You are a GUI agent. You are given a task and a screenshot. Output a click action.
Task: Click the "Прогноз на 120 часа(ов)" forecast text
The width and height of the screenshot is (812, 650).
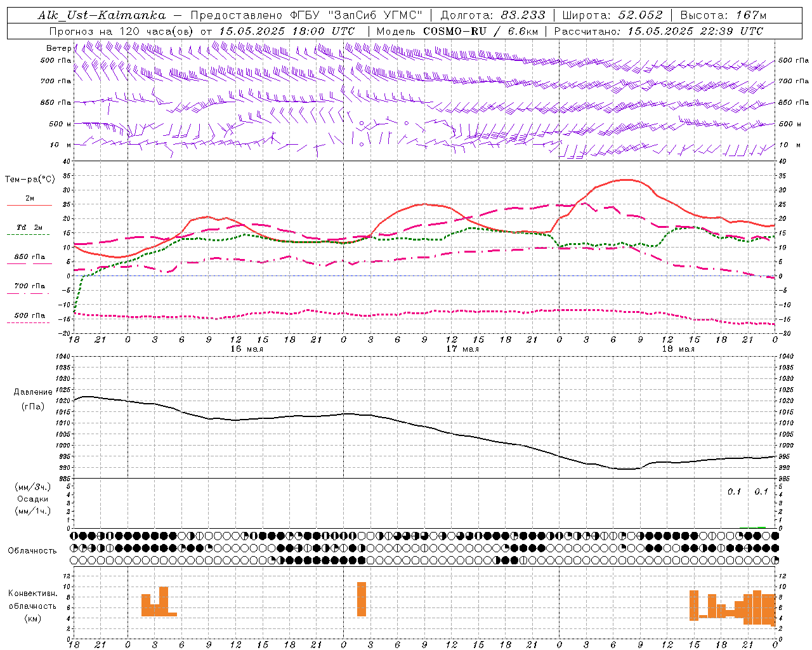coord(122,31)
